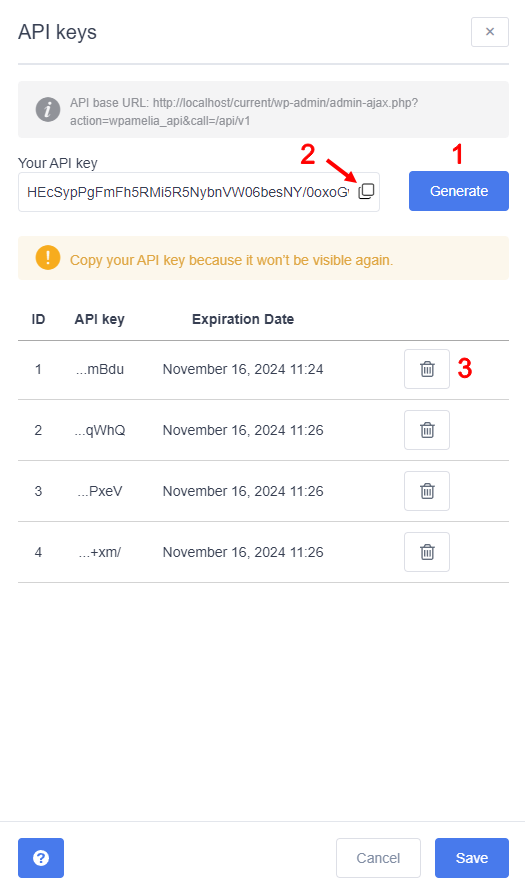The height and width of the screenshot is (886, 525).
Task: Select the key row with ID 4
Action: pyautogui.click(x=263, y=552)
